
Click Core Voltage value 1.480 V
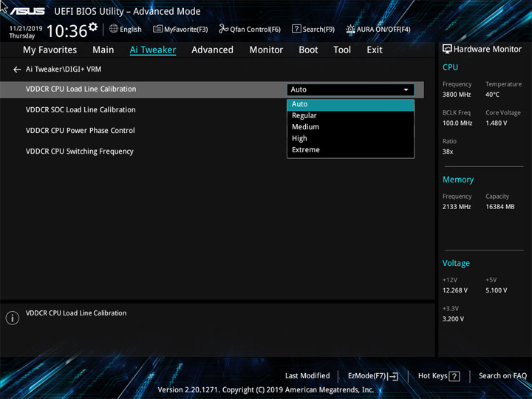point(497,123)
